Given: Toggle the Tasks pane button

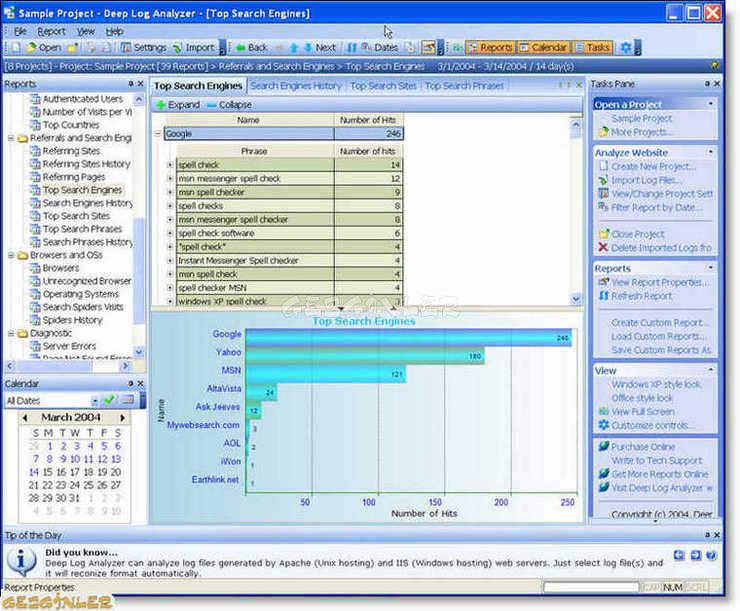Looking at the screenshot, I should 593,48.
